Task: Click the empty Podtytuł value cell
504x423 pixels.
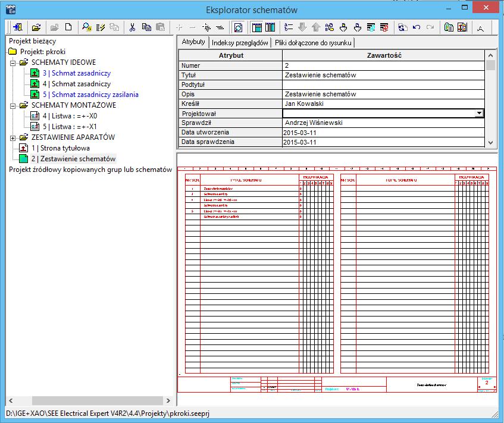Action: (x=383, y=84)
